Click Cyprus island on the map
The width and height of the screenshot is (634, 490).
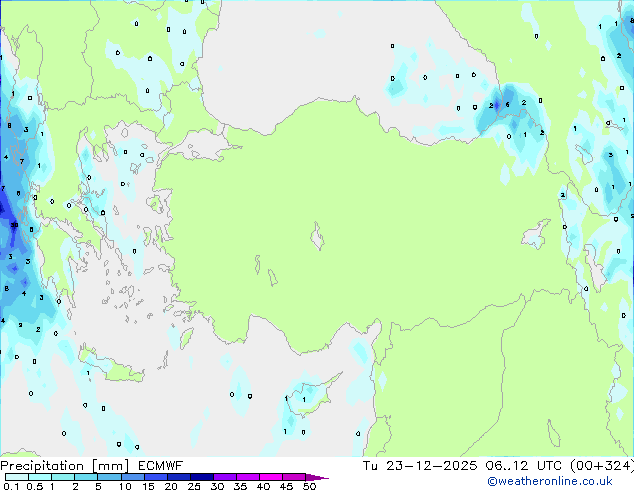point(311,396)
